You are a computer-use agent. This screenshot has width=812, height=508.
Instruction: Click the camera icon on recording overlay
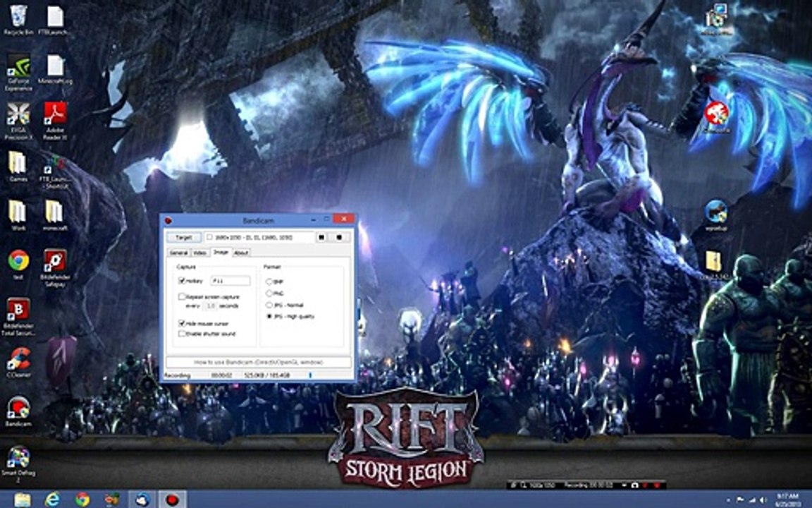coord(635,485)
